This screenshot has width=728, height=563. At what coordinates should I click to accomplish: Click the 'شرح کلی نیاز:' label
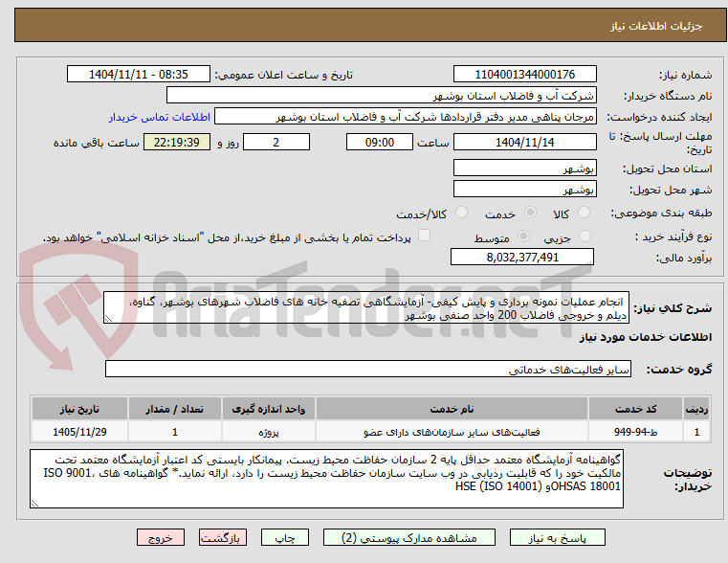tap(673, 308)
